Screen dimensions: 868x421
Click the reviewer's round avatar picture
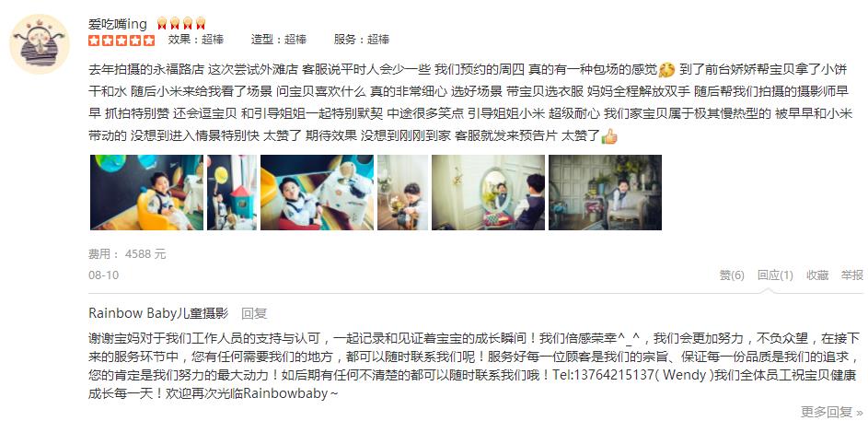40,44
